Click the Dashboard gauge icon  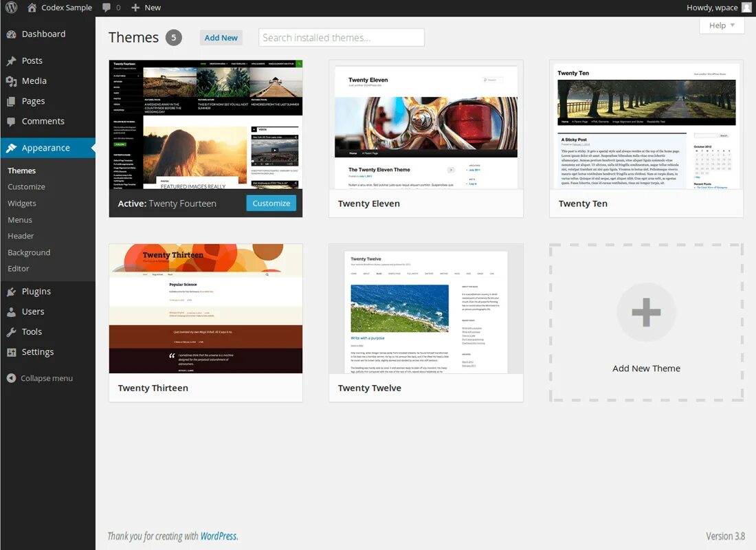coord(12,34)
